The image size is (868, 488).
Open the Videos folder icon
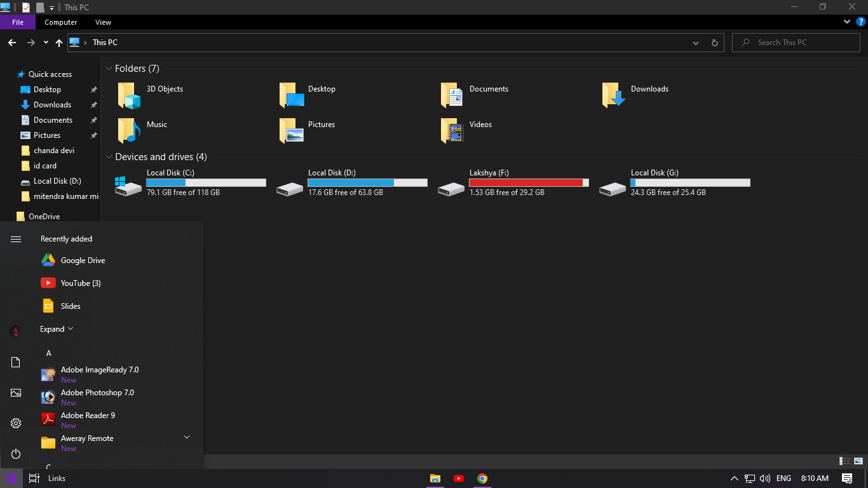(452, 131)
